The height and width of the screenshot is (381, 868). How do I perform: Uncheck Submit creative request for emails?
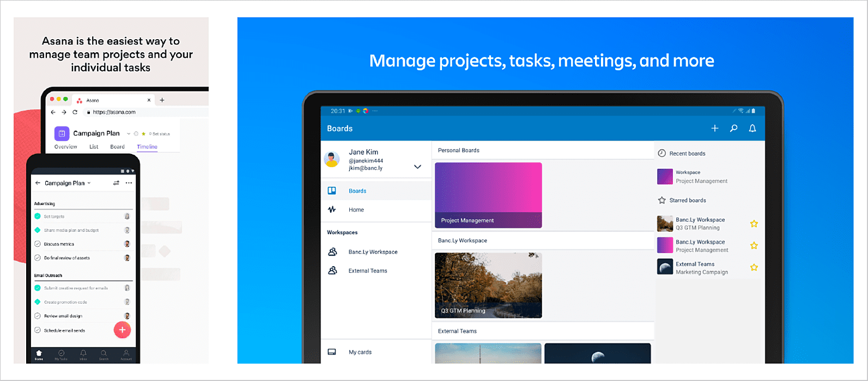pyautogui.click(x=38, y=288)
